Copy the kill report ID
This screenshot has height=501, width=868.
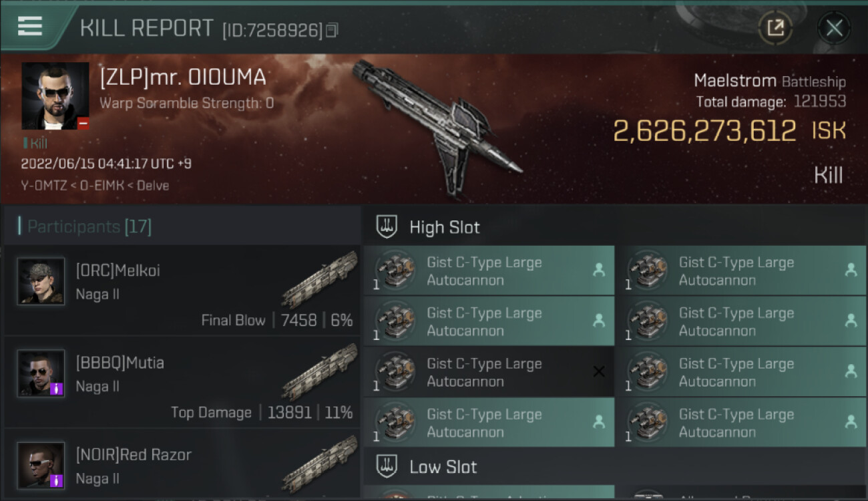tap(333, 30)
